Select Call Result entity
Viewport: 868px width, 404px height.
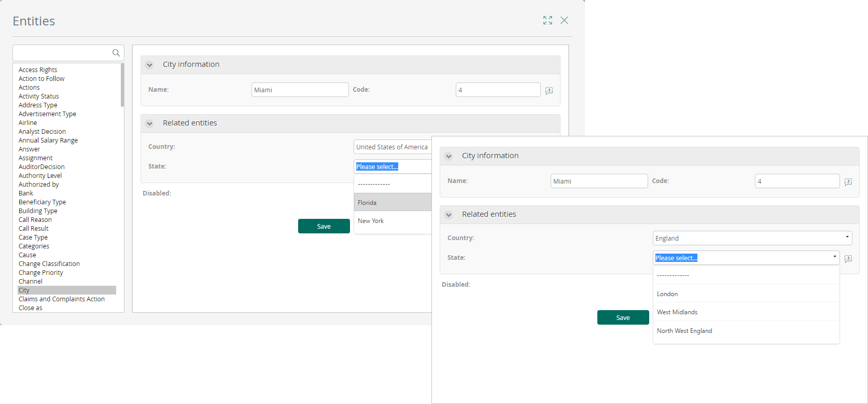(x=34, y=228)
